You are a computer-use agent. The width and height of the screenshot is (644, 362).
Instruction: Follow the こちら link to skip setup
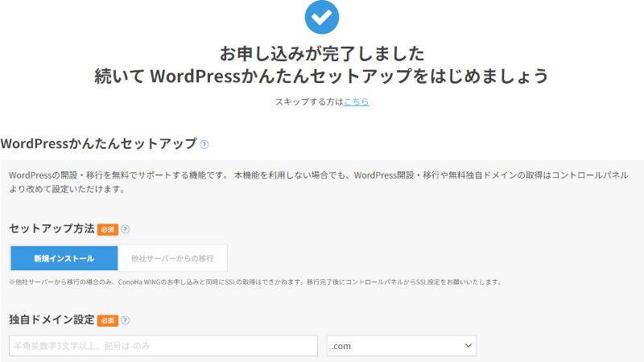tap(357, 102)
